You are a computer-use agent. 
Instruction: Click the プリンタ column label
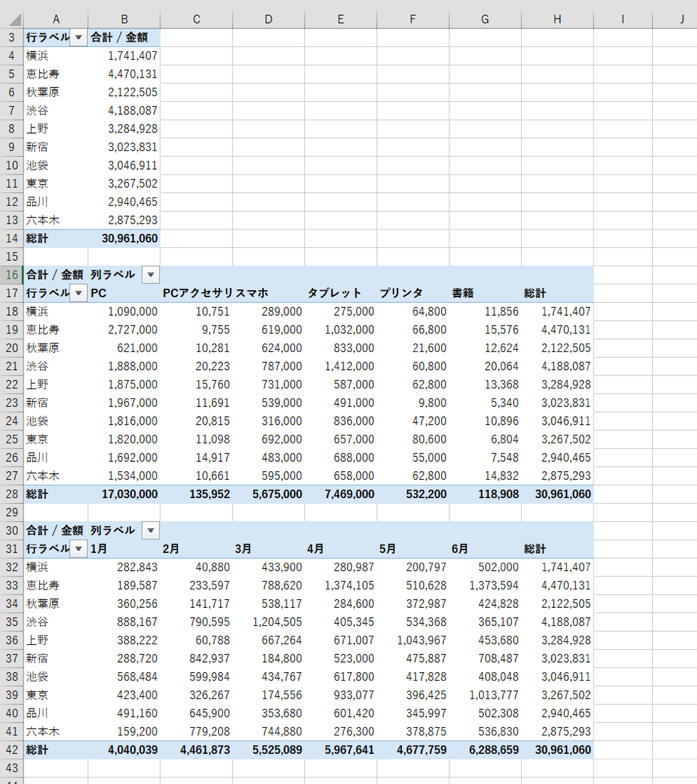[x=401, y=293]
